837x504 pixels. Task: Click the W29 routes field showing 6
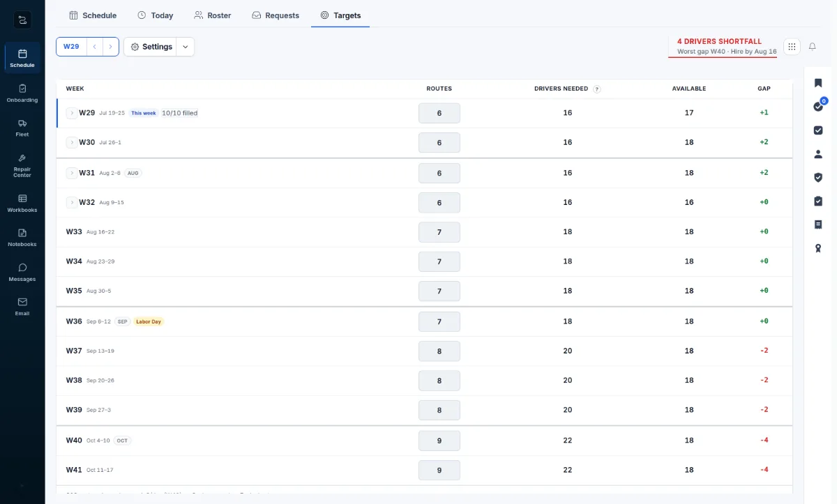click(x=439, y=113)
